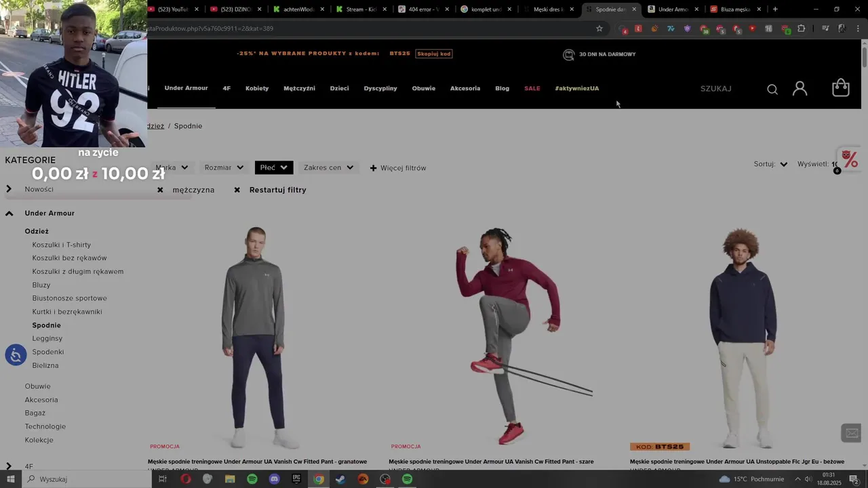Remove the mężczyzna filter with X

pyautogui.click(x=160, y=190)
